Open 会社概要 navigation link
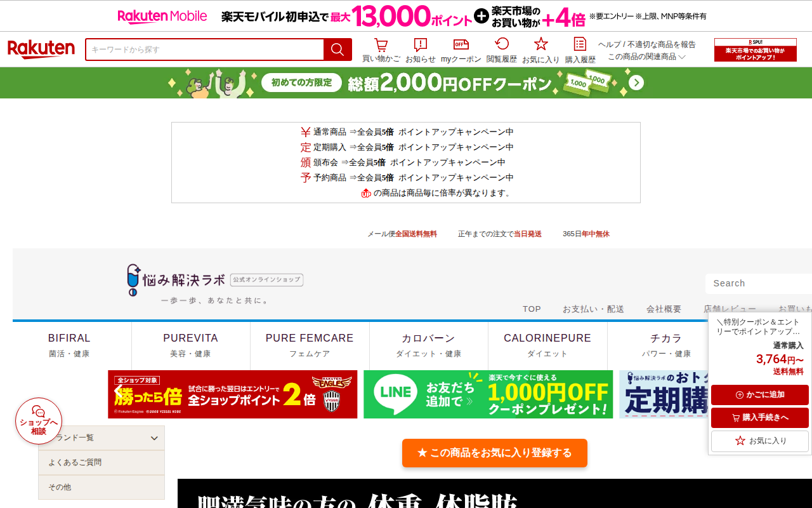812x508 pixels. click(x=664, y=309)
